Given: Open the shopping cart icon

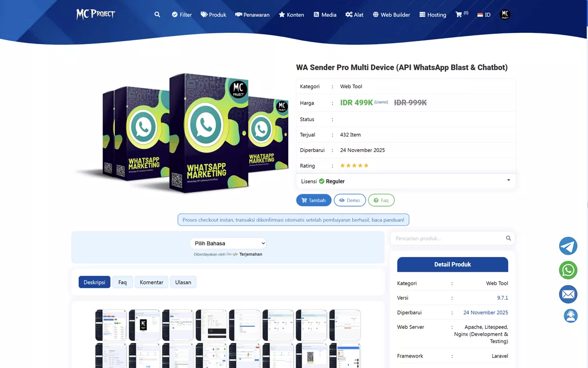Looking at the screenshot, I should point(459,15).
